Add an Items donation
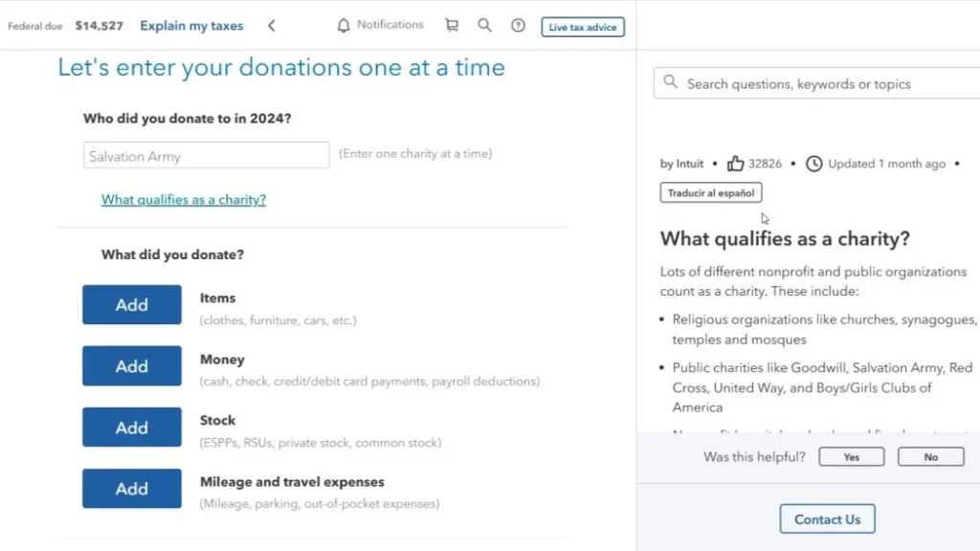The width and height of the screenshot is (980, 551). click(132, 305)
